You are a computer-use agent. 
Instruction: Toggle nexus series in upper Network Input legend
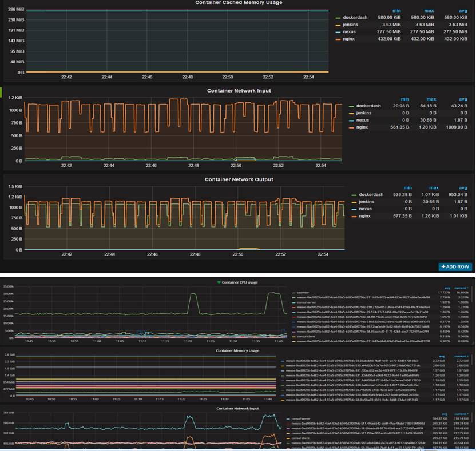point(363,120)
